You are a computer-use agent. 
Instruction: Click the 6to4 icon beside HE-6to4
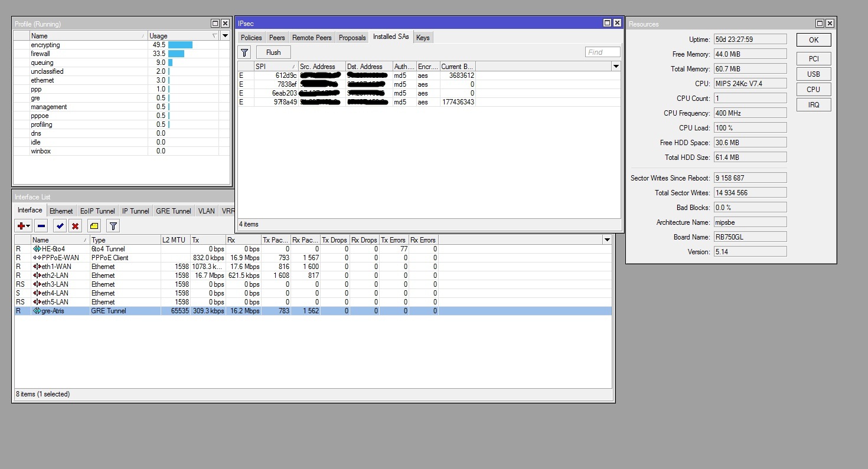(37, 249)
